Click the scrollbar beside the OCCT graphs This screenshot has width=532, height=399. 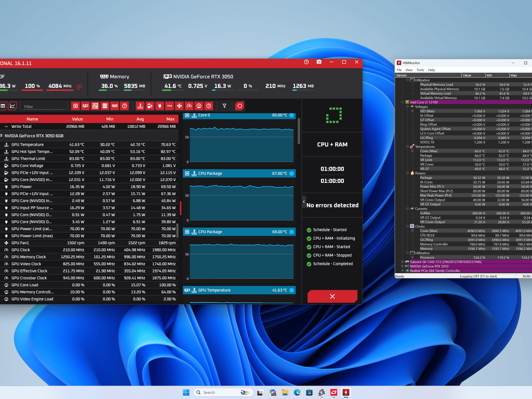(x=299, y=131)
